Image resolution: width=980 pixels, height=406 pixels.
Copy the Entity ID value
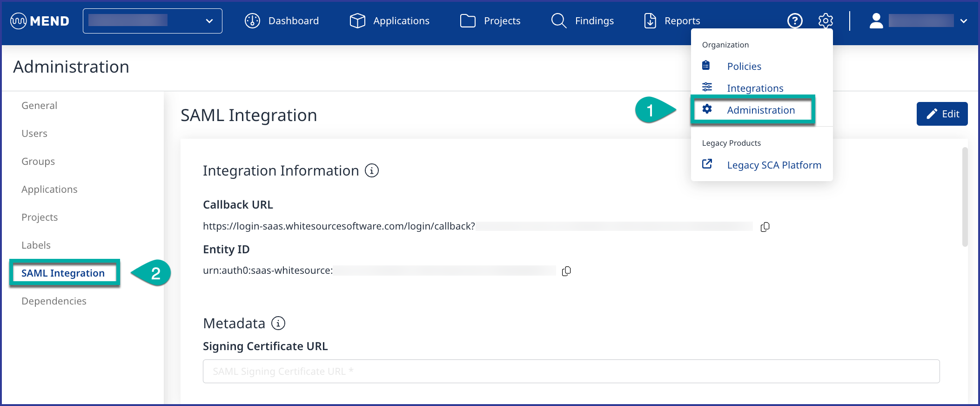coord(566,271)
